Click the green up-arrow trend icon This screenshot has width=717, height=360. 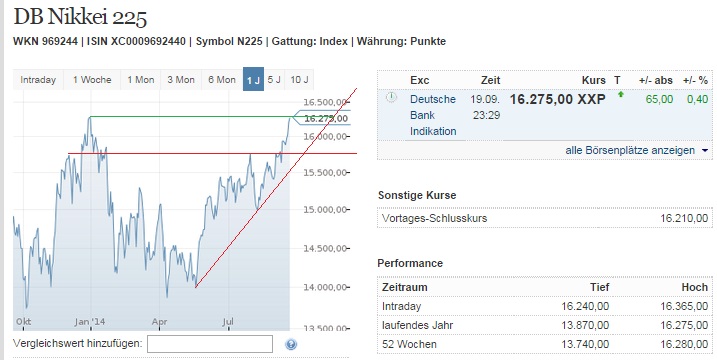(621, 95)
